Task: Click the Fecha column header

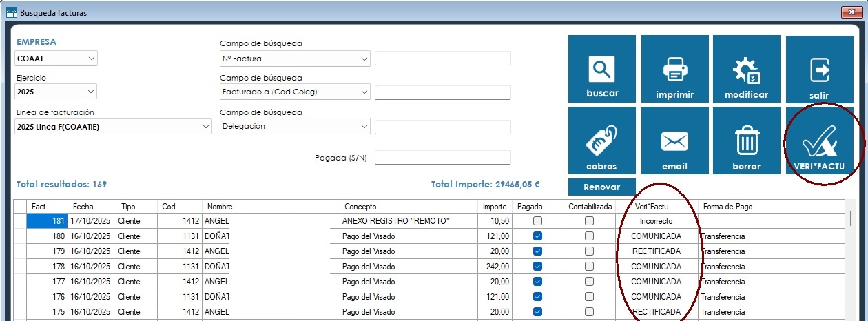Action: coord(91,207)
